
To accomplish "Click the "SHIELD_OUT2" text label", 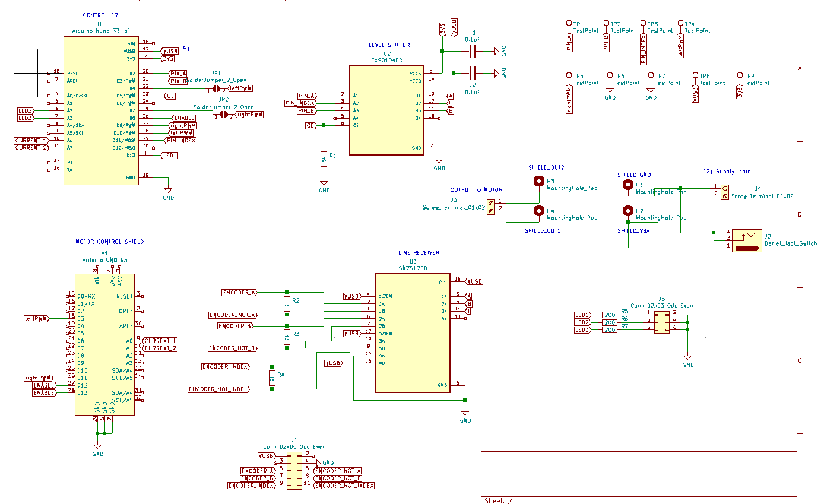I will coord(546,167).
